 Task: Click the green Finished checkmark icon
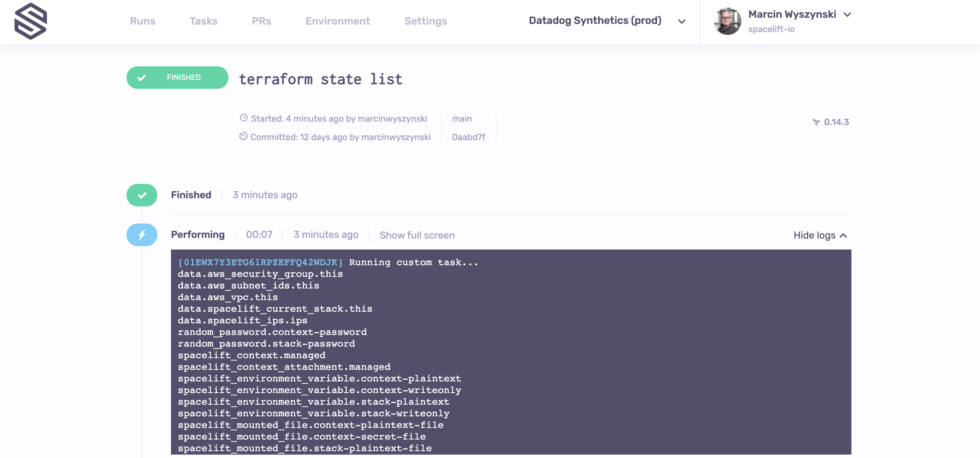142,195
